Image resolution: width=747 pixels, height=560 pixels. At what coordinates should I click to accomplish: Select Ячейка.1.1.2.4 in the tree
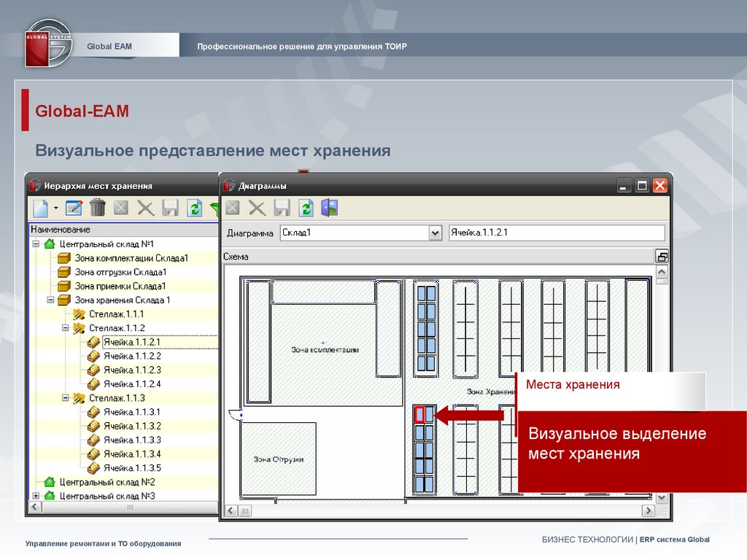(x=133, y=384)
